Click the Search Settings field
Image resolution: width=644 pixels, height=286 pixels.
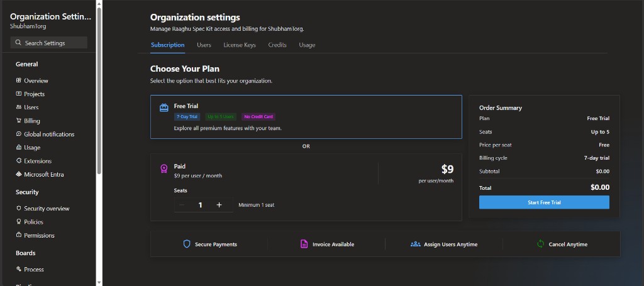[x=49, y=43]
